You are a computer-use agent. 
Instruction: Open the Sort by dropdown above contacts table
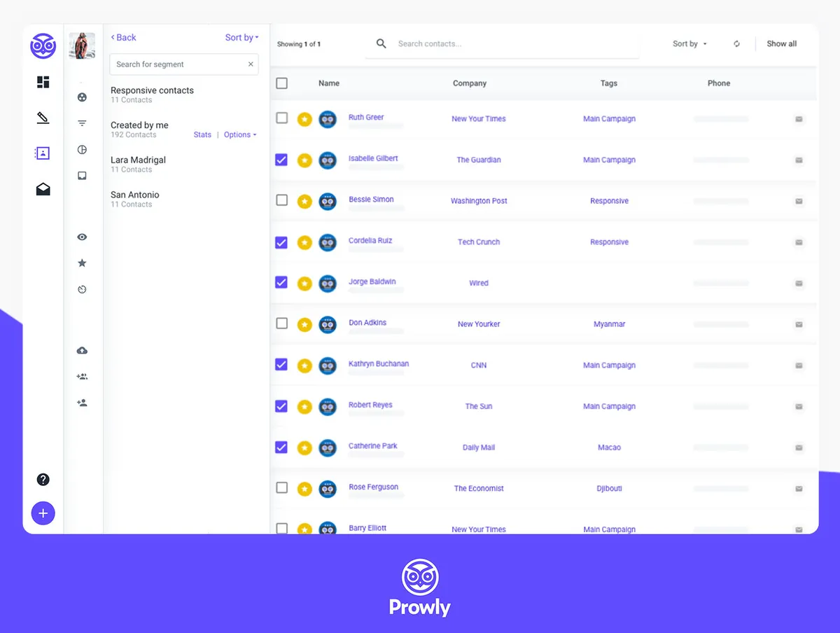click(689, 43)
